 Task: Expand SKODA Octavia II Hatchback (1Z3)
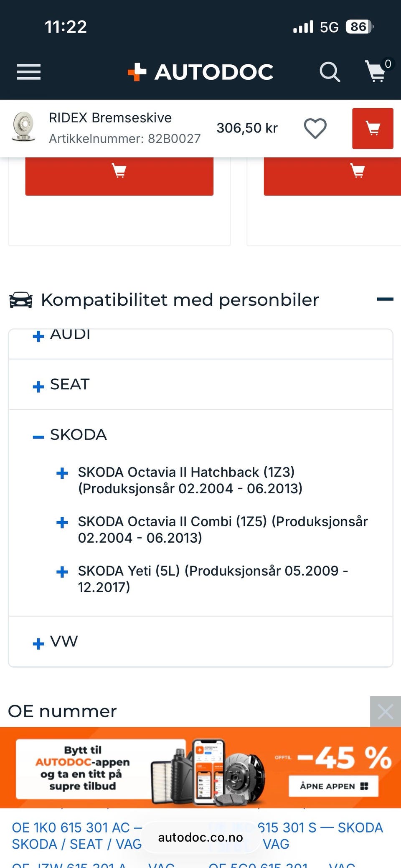[x=62, y=473]
